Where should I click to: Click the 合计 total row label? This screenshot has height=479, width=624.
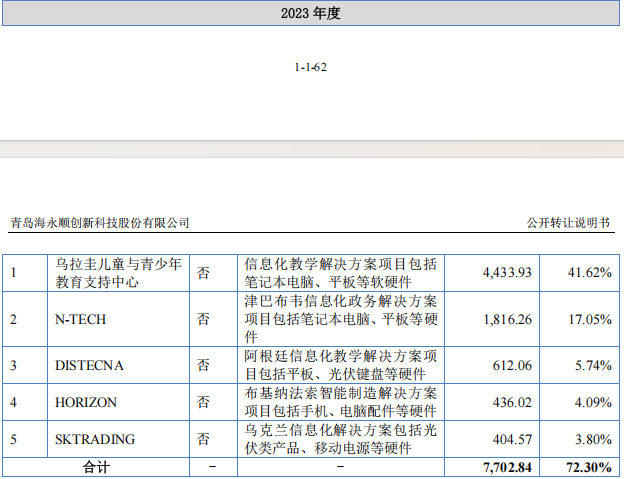pyautogui.click(x=94, y=467)
